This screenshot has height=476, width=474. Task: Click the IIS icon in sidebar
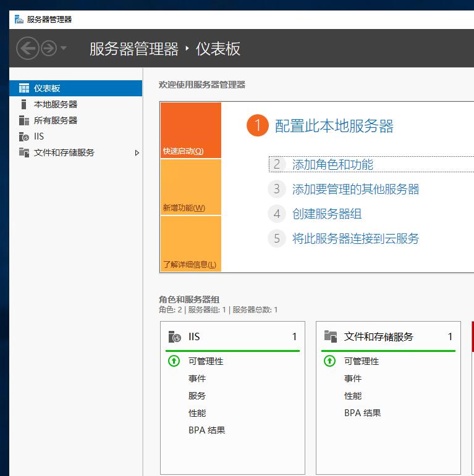tap(24, 136)
